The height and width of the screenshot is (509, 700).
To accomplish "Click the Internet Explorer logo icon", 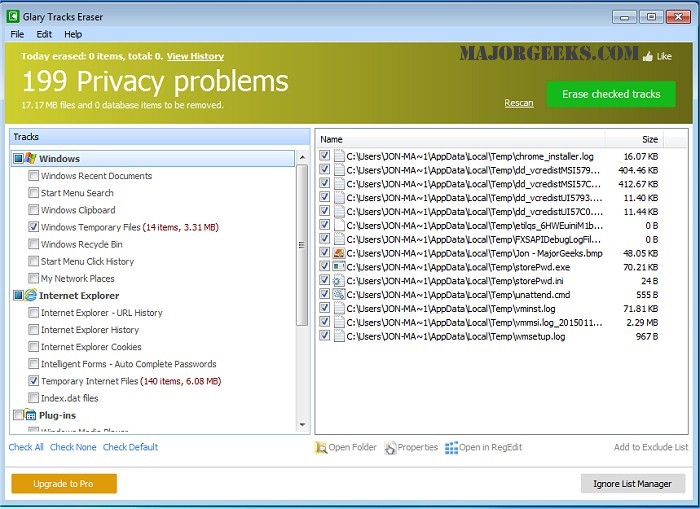I will click(30, 296).
